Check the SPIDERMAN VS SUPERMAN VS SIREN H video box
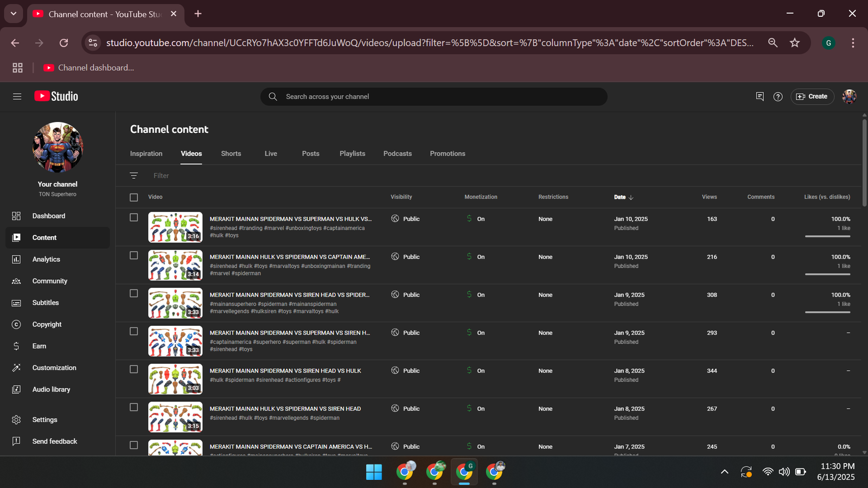Viewport: 868px width, 488px height. [x=134, y=331]
